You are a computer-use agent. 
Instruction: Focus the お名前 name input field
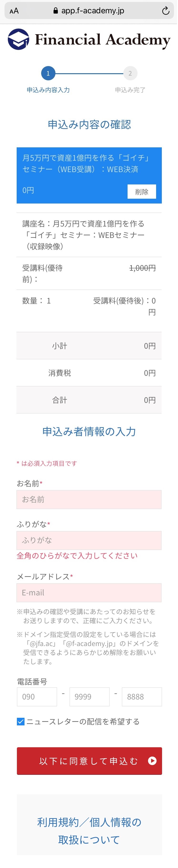point(89,499)
